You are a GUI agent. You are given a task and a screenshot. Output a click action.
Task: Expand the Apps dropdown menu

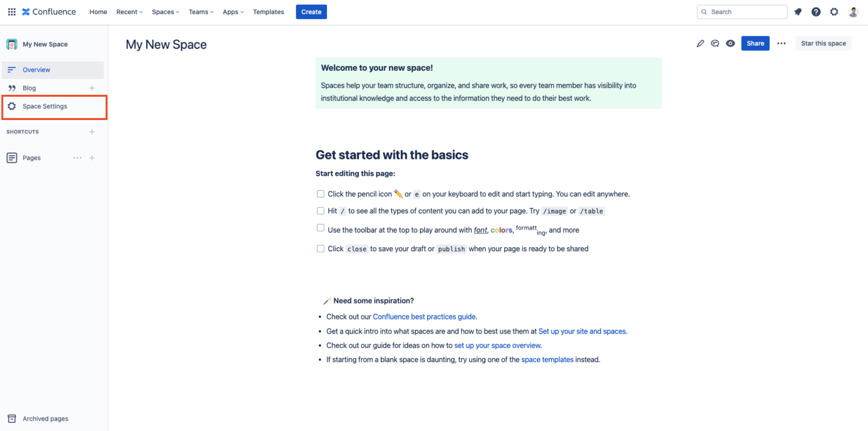[233, 11]
